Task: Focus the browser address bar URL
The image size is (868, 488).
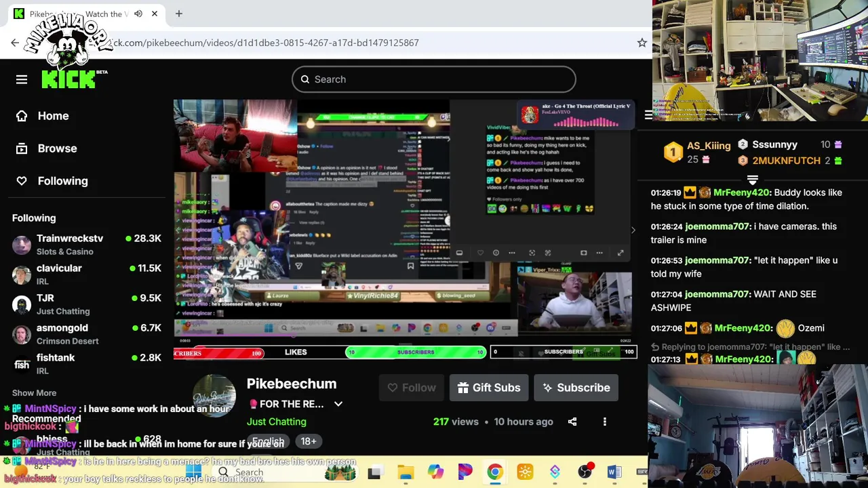Action: tap(264, 43)
